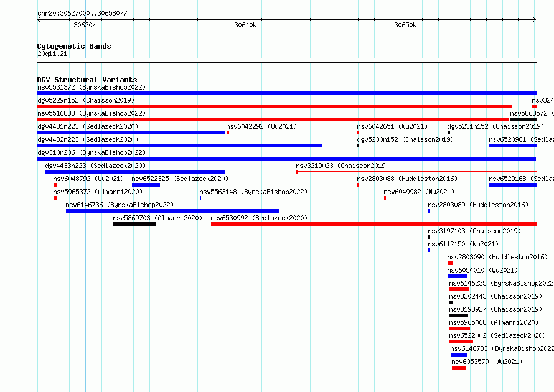Click the nsv2803089 (Huddleston2016) label
This screenshot has height=392, width=554.
tap(478, 205)
